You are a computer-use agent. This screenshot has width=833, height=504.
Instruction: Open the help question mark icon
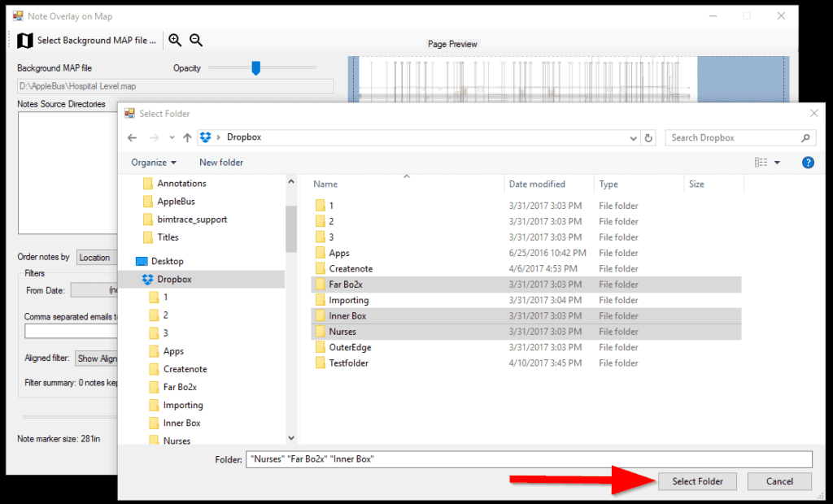[808, 163]
